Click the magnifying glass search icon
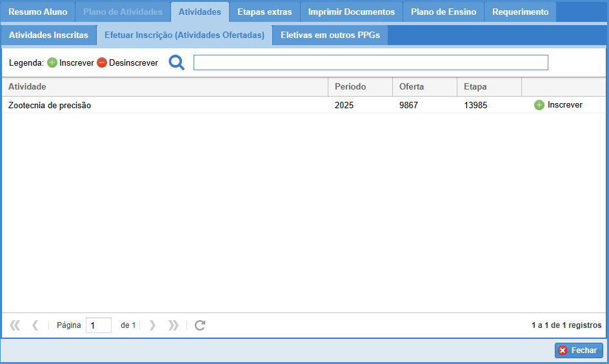This screenshot has height=364, width=609. tap(176, 62)
